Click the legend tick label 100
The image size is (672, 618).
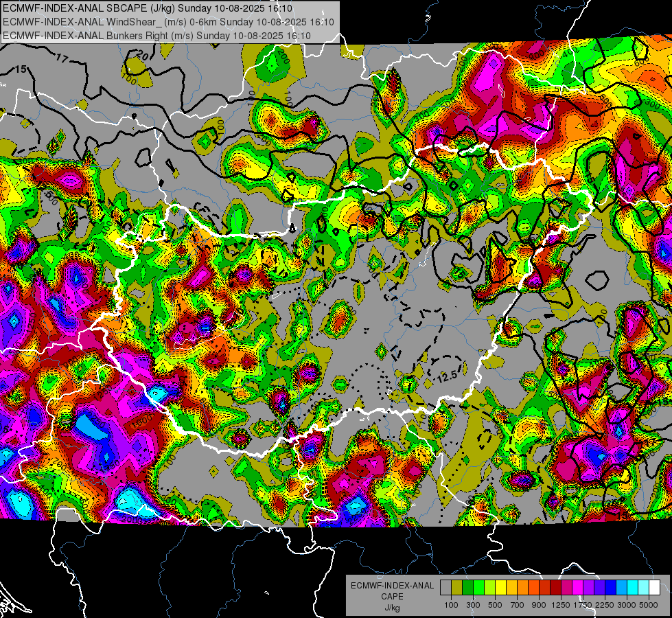click(451, 605)
